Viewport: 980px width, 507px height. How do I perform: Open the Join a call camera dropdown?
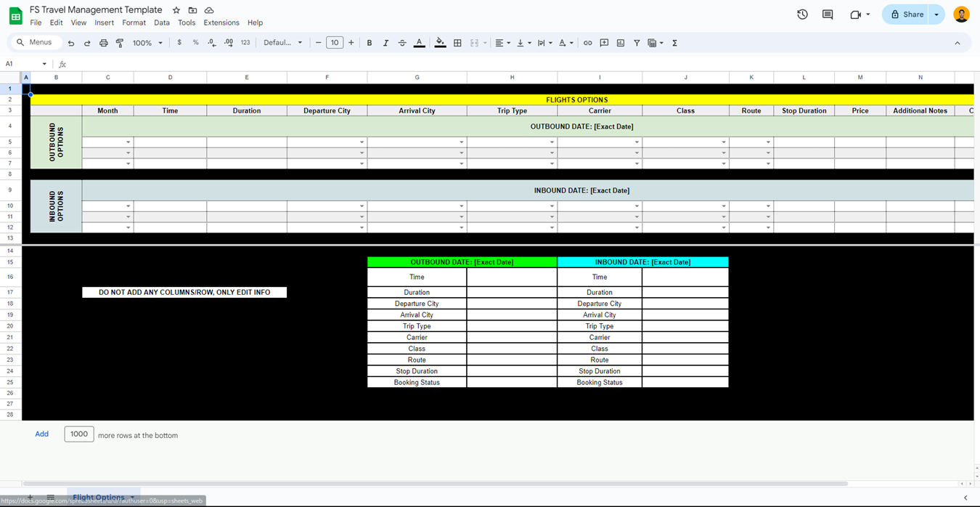click(860, 15)
